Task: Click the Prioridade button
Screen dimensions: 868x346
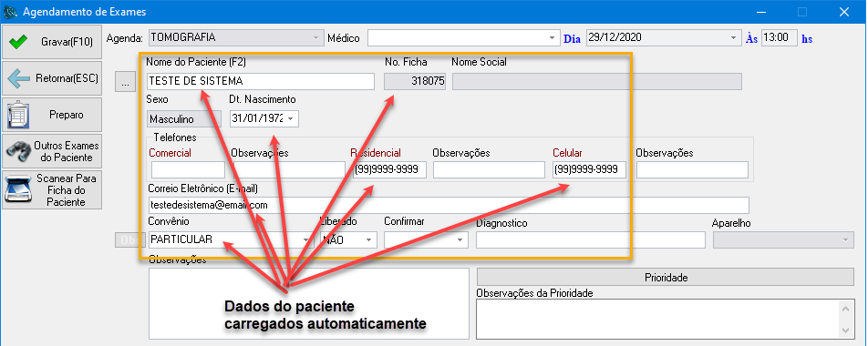Action: (x=666, y=277)
